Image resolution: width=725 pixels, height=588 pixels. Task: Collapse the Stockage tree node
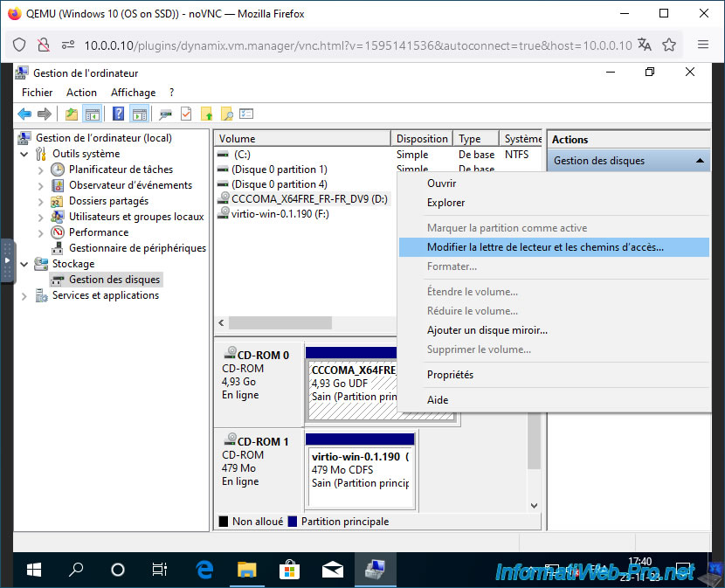[24, 264]
